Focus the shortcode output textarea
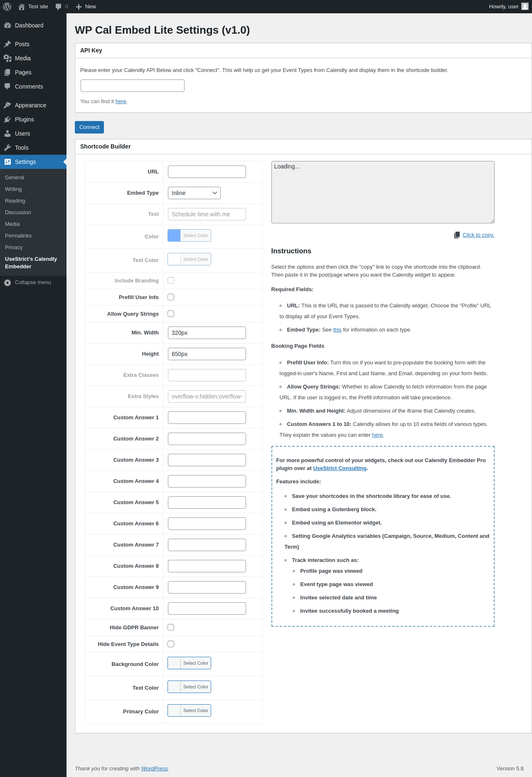This screenshot has height=777, width=532. pos(383,192)
